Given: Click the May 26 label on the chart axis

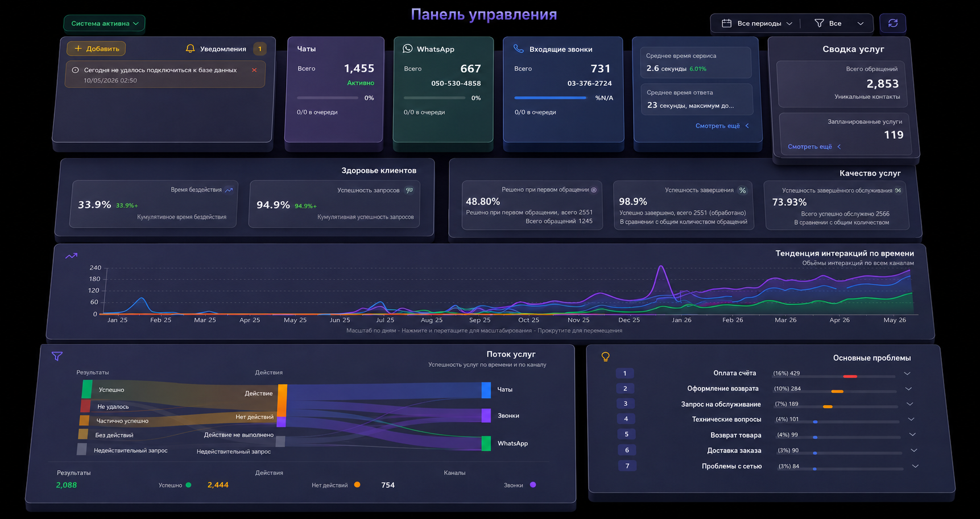Looking at the screenshot, I should pos(895,320).
